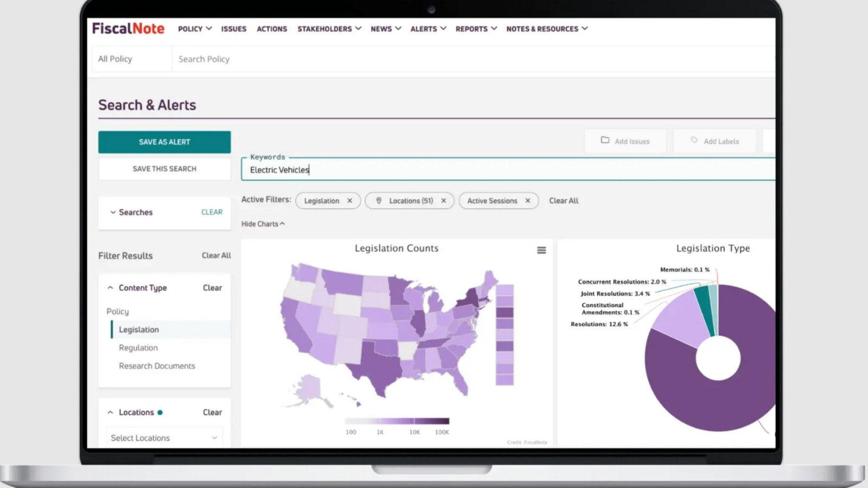Click the tag icon beside Add Labels
Screen dimensions: 868x488
[x=694, y=140]
